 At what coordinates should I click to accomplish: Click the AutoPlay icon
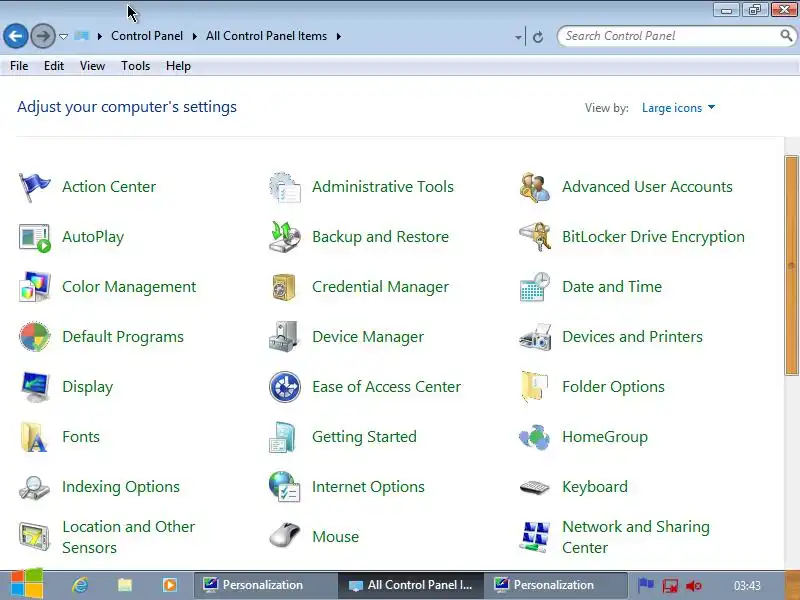point(34,237)
